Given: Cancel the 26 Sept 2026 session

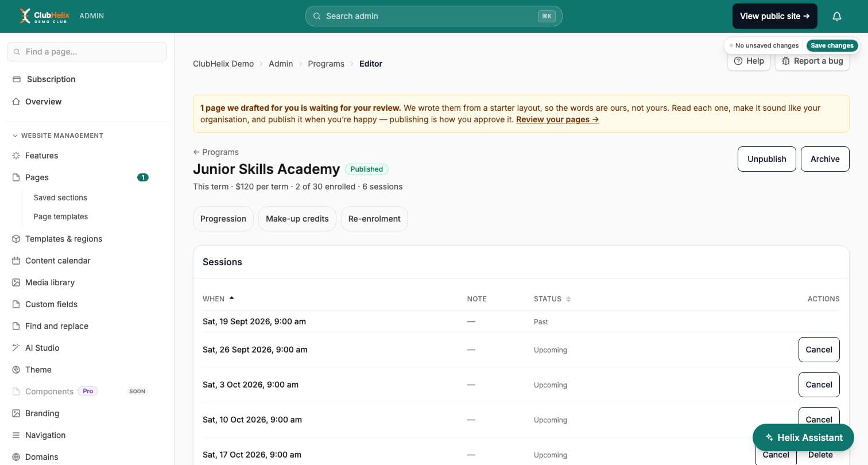Looking at the screenshot, I should point(819,350).
